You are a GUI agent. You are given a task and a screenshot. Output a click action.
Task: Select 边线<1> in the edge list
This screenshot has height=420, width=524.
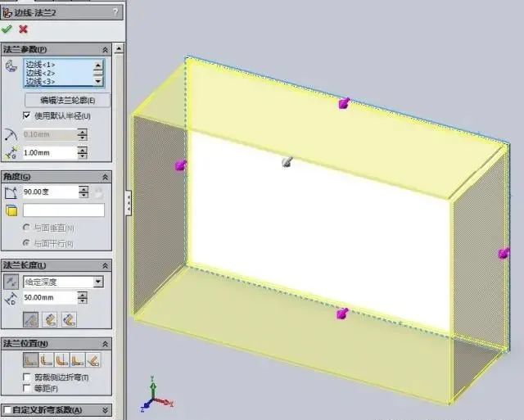click(40, 65)
